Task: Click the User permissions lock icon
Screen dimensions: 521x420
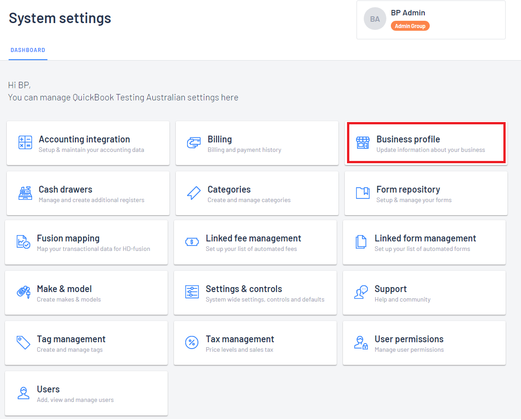Action: pos(361,342)
